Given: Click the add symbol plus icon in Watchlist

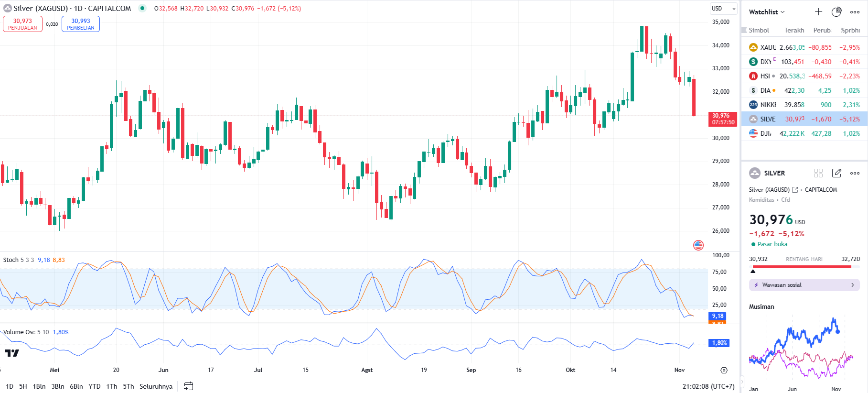Looking at the screenshot, I should click(818, 12).
